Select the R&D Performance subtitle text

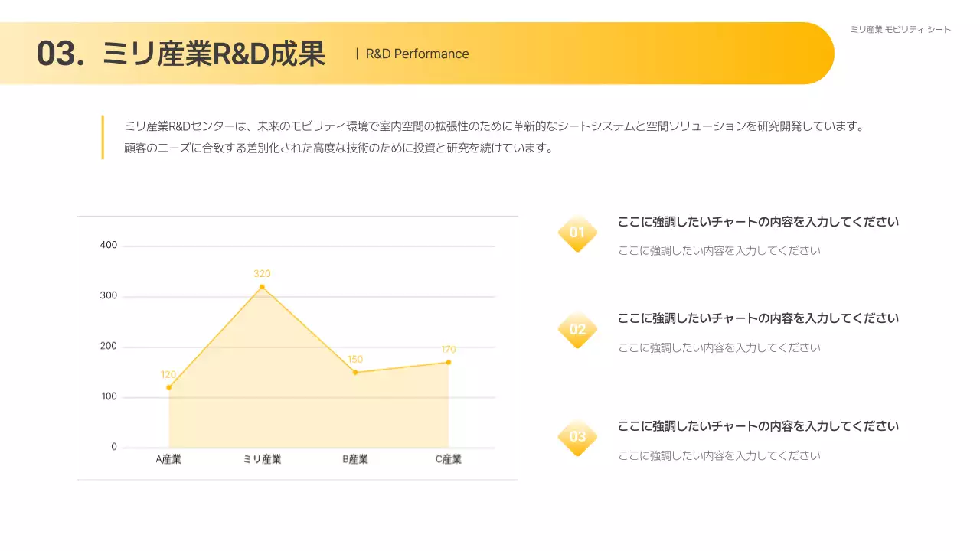pos(417,54)
